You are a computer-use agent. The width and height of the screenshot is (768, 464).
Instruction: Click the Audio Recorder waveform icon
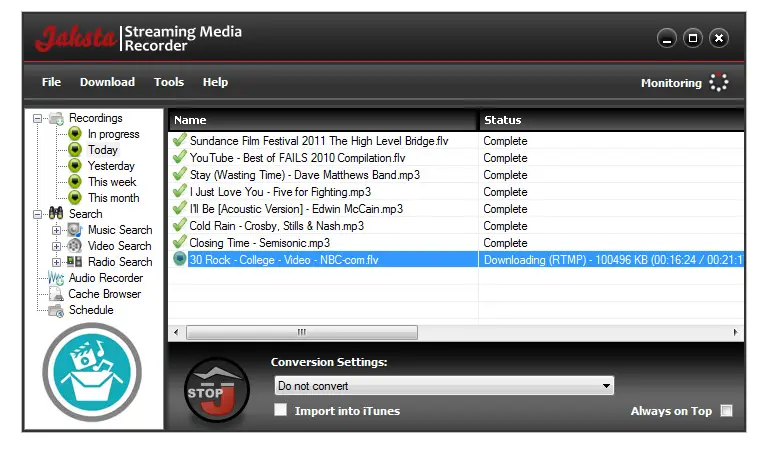pyautogui.click(x=56, y=278)
